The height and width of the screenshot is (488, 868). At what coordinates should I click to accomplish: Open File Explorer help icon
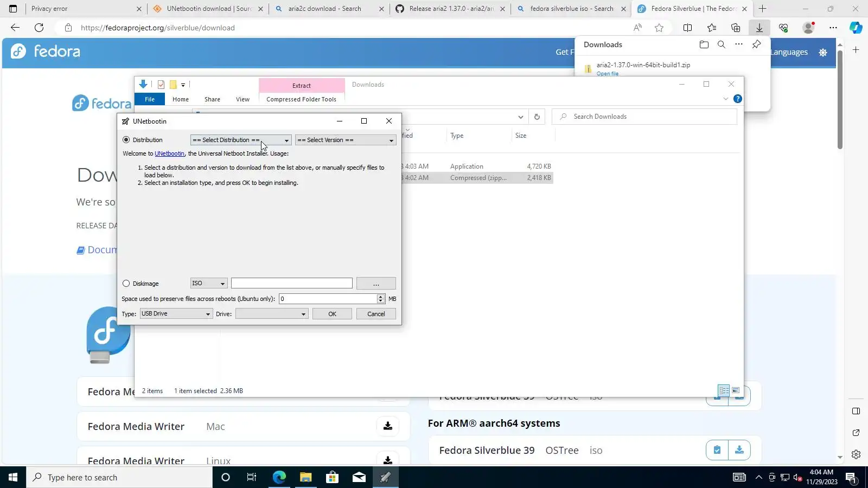738,99
